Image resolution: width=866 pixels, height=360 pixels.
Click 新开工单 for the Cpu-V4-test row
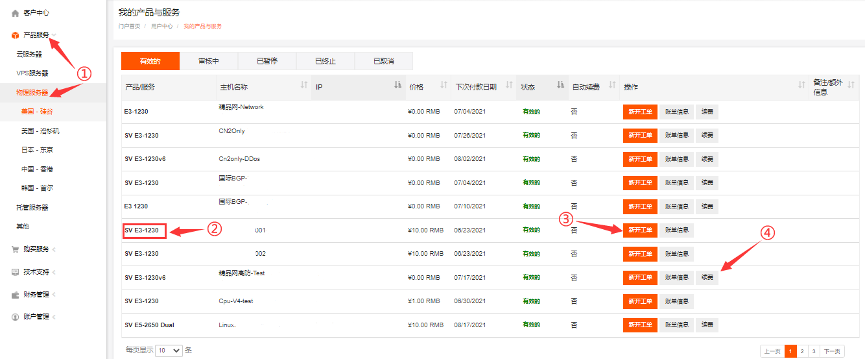[x=640, y=301]
